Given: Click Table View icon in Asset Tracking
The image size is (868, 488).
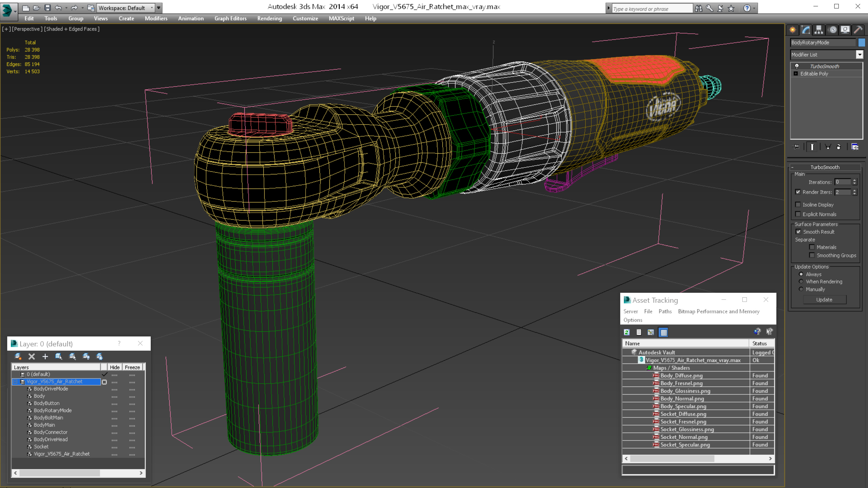Looking at the screenshot, I should (663, 332).
